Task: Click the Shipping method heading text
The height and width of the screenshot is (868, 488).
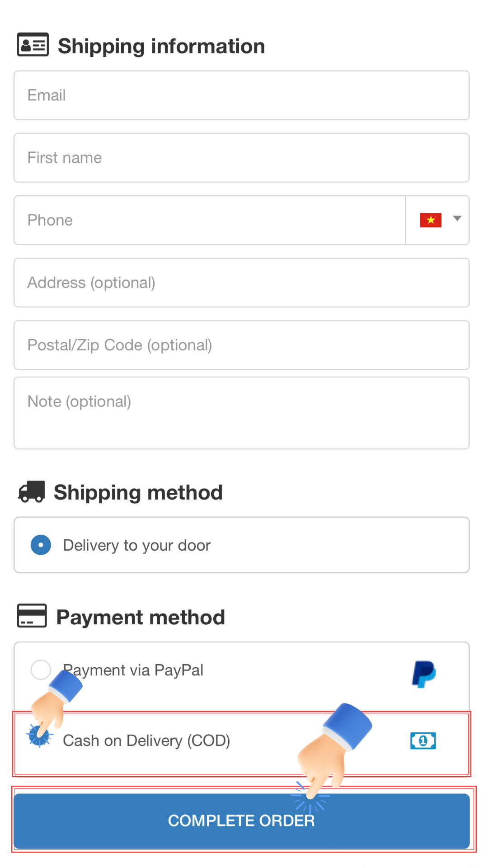Action: [x=138, y=492]
